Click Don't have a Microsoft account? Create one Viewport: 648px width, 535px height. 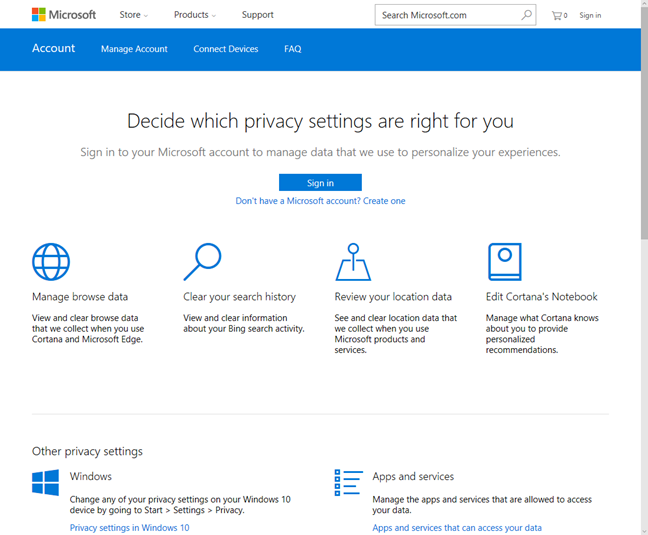pos(320,201)
